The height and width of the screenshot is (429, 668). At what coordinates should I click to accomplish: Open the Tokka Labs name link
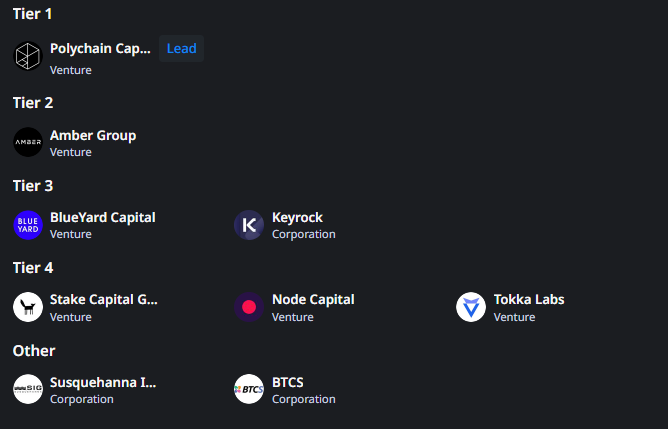(529, 299)
